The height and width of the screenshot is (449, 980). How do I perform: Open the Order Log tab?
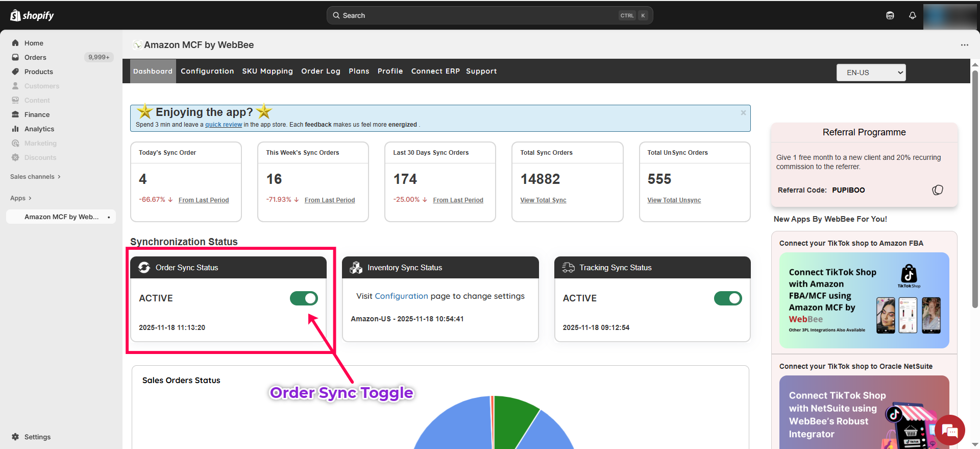pos(321,71)
